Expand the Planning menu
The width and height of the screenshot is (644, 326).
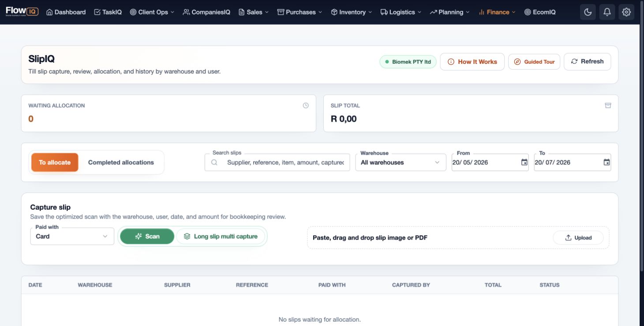click(x=450, y=12)
